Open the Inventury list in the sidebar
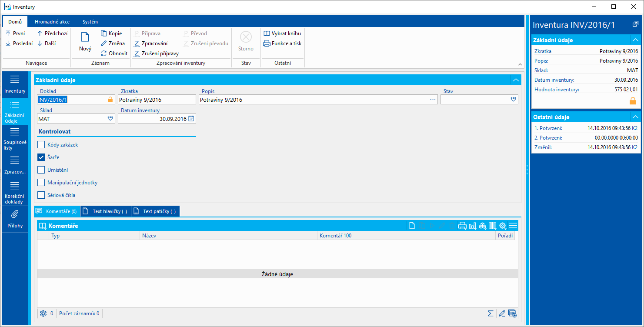 tap(15, 84)
